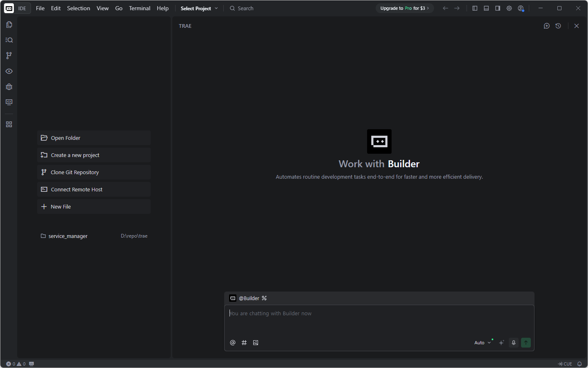Screen dimensions: 588x368
Task: Start a new chat with plus bubble icon
Action: coord(547,26)
